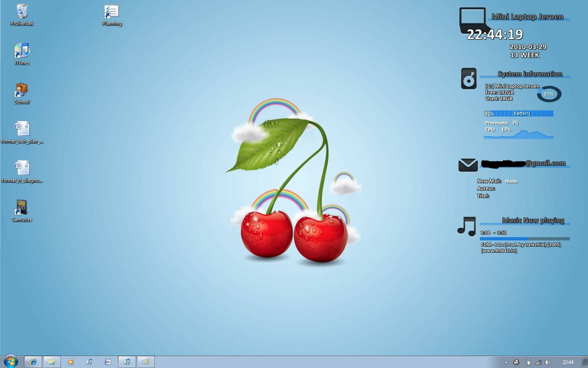Click the user figure tray icon
The height and width of the screenshot is (368, 588).
click(516, 362)
